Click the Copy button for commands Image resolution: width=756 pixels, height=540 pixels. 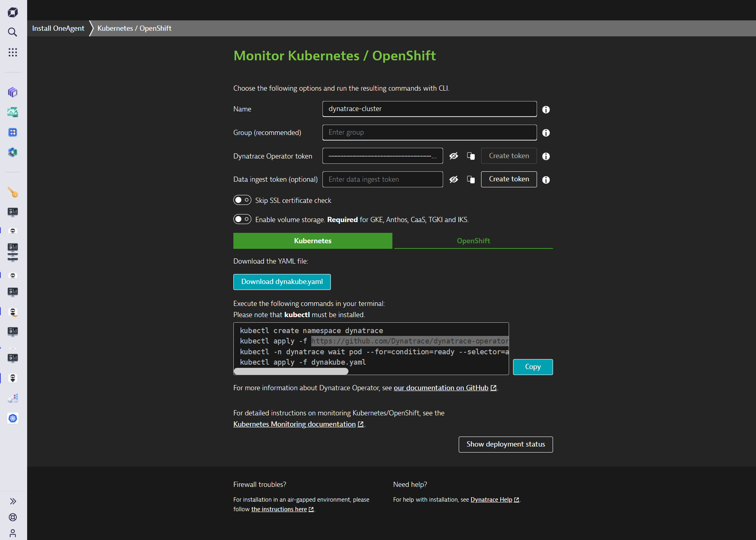click(x=533, y=367)
